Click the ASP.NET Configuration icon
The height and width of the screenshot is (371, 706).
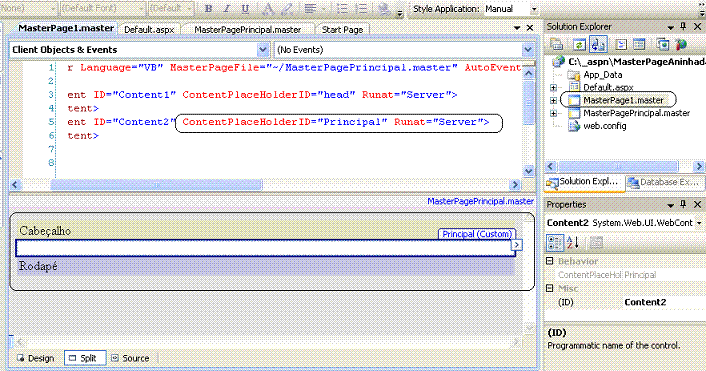click(x=681, y=44)
